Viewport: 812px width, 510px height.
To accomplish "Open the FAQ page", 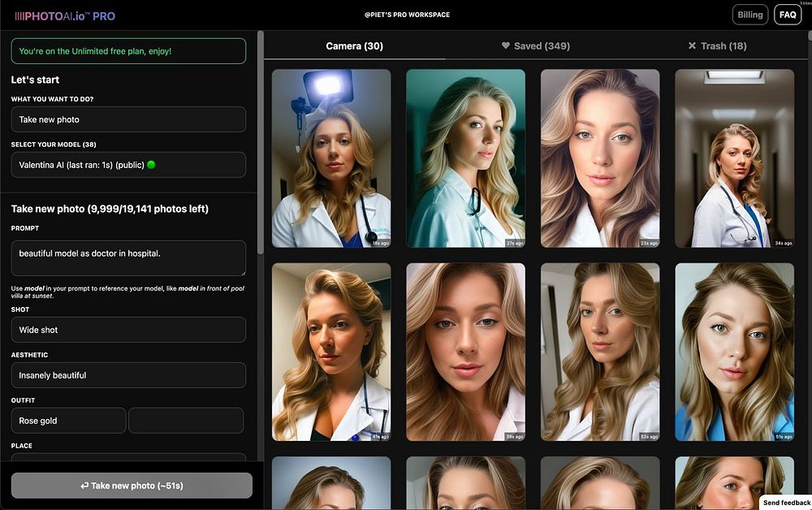I will (787, 15).
